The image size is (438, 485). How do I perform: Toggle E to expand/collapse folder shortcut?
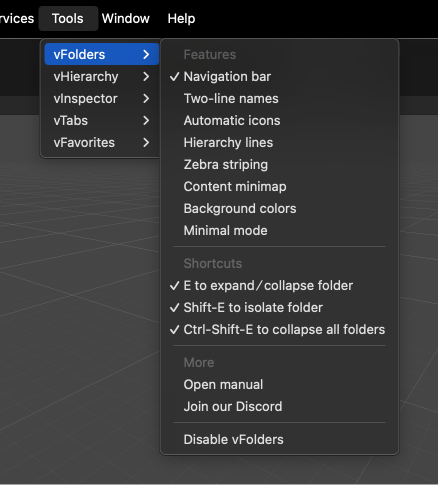[x=279, y=286]
